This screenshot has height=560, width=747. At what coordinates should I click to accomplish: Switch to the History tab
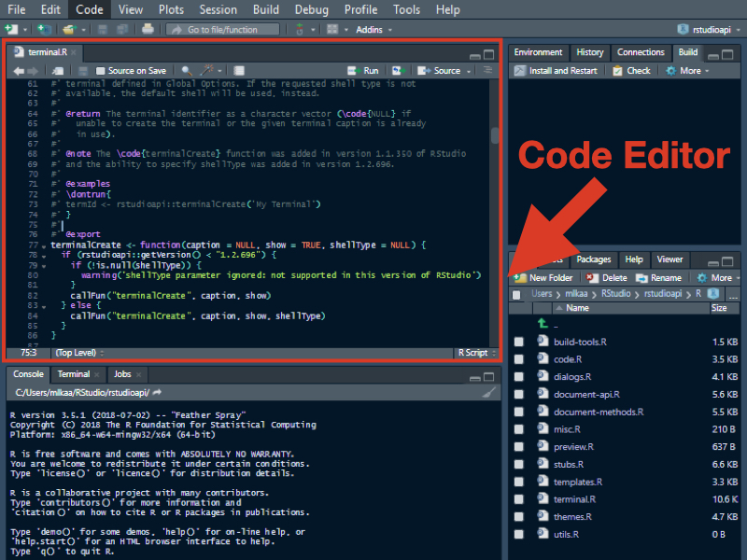[590, 52]
